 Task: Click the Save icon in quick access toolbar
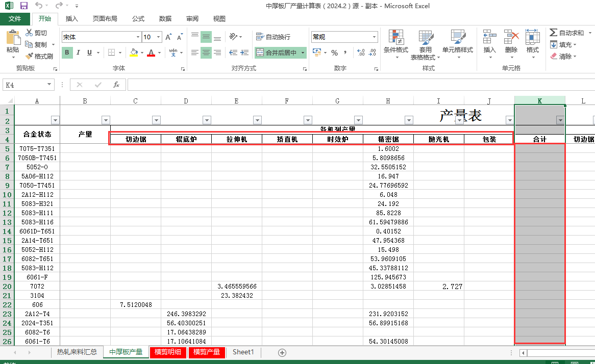tap(24, 6)
